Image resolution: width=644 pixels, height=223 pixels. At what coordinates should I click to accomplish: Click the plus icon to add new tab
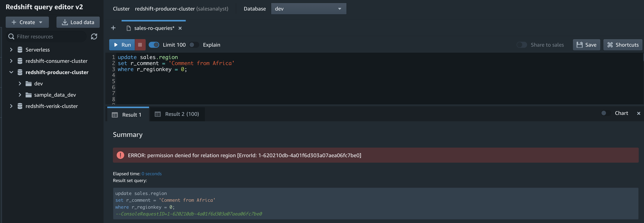tap(113, 28)
